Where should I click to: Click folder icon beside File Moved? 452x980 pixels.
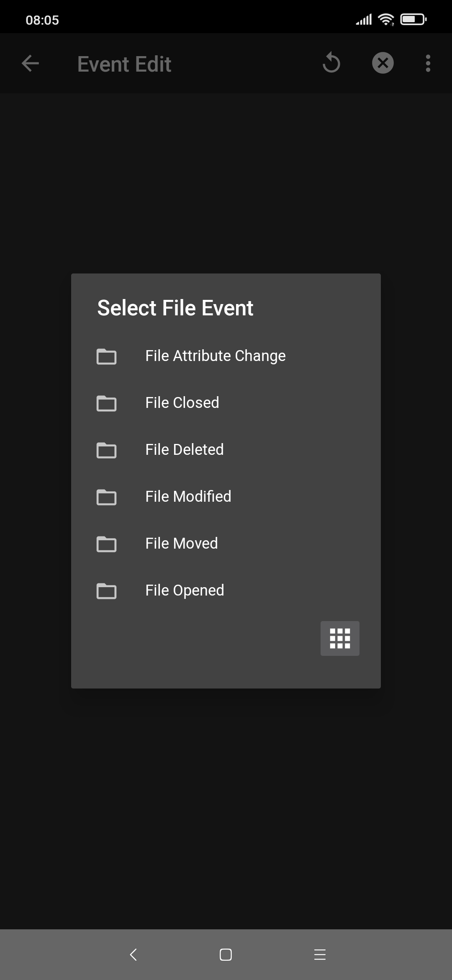click(106, 544)
